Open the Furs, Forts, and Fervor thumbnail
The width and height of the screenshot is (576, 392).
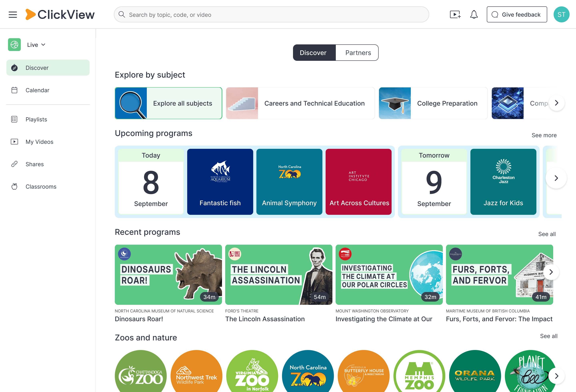coord(499,275)
